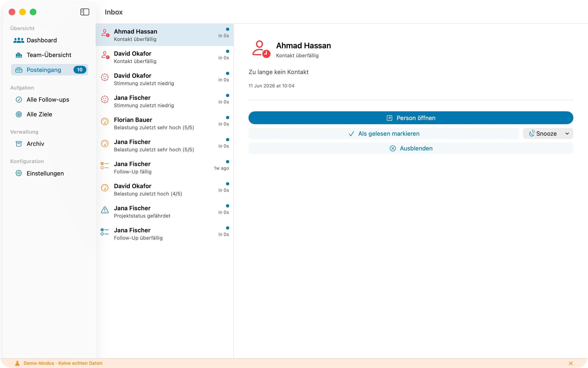Screen dimensions: 588x368
Task: Select Ahmad Hassan Kontakt überfällig message
Action: 164,35
